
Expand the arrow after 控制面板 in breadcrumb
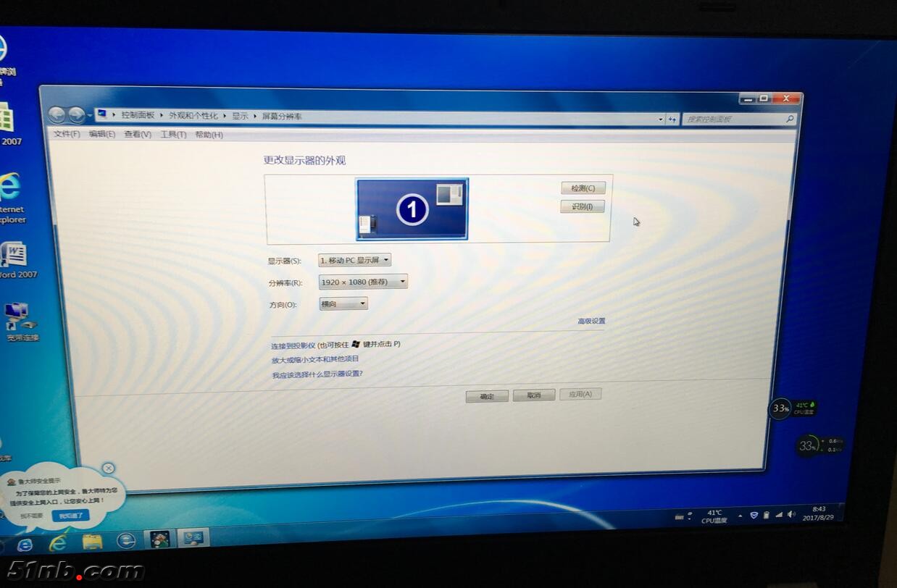162,115
